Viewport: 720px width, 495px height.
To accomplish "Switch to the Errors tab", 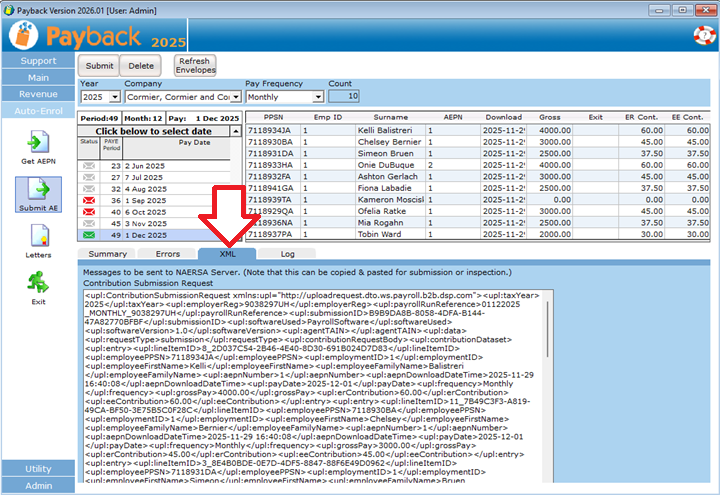I will 168,254.
